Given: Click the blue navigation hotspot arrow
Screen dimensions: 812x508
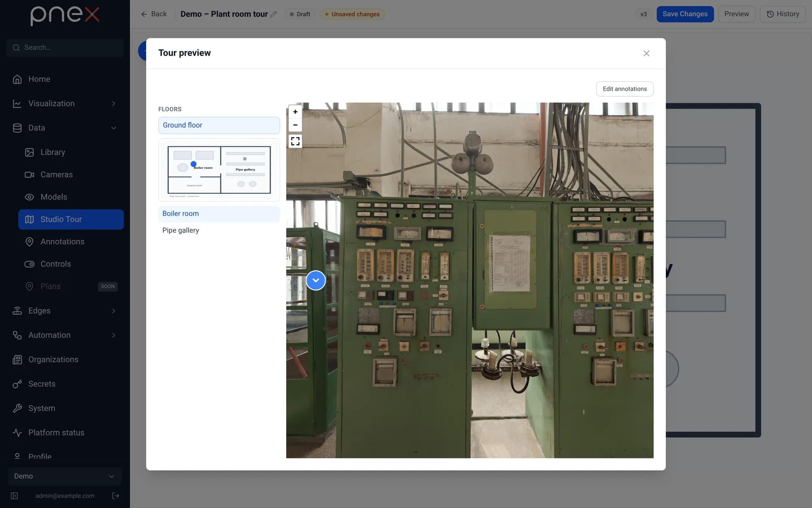Looking at the screenshot, I should click(315, 280).
